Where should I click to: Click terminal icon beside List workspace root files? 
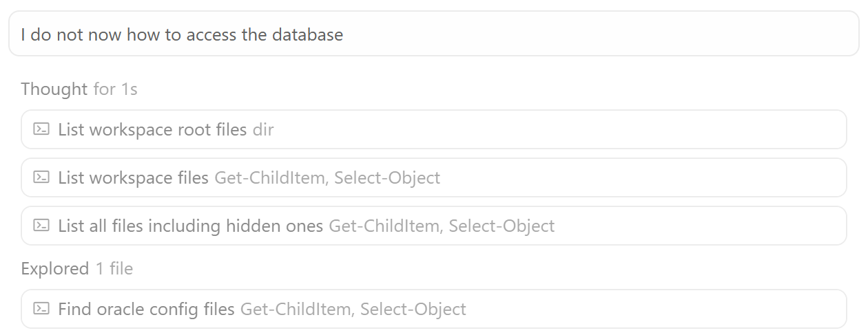[41, 129]
